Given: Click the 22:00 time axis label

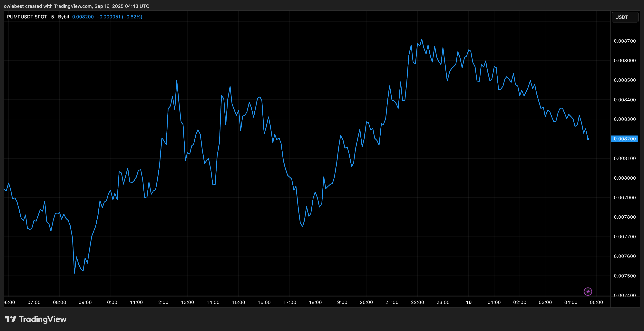Looking at the screenshot, I should pos(417,302).
